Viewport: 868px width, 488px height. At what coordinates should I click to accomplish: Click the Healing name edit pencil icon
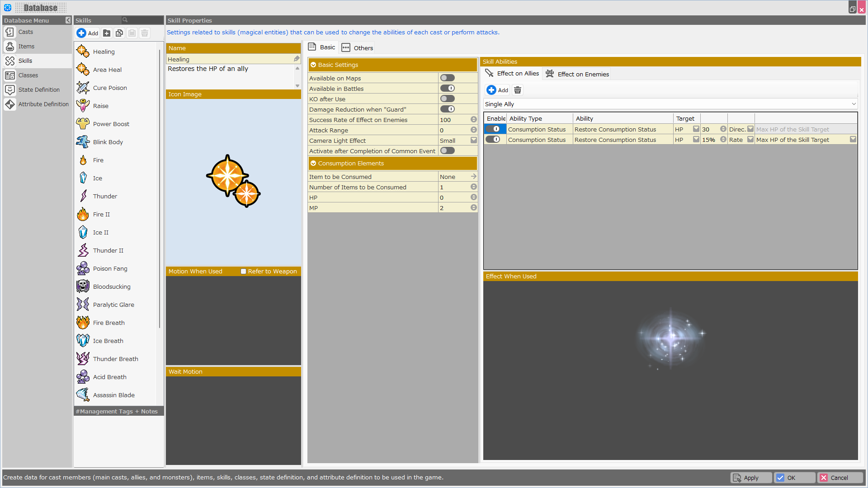click(297, 59)
